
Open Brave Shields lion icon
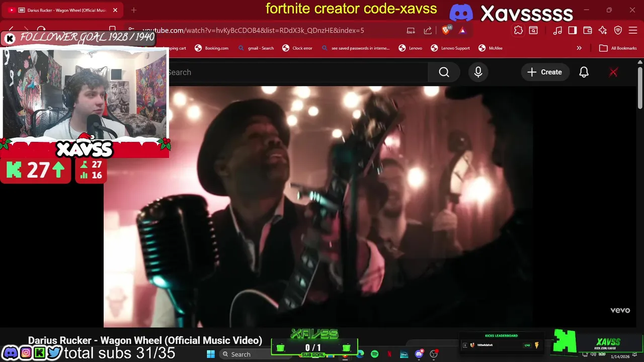(446, 30)
